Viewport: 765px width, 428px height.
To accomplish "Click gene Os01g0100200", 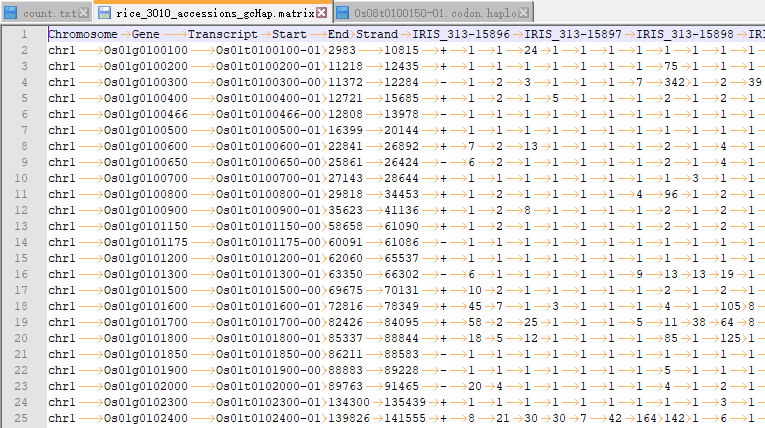I will 145,66.
